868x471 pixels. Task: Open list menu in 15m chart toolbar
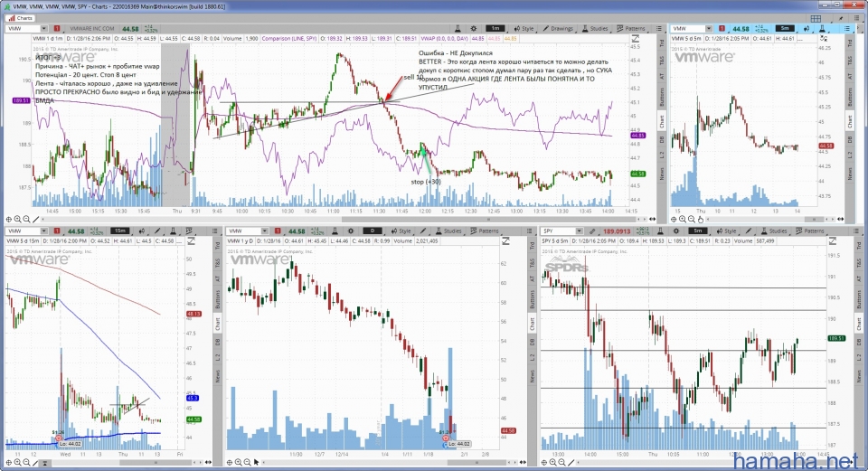coord(215,231)
